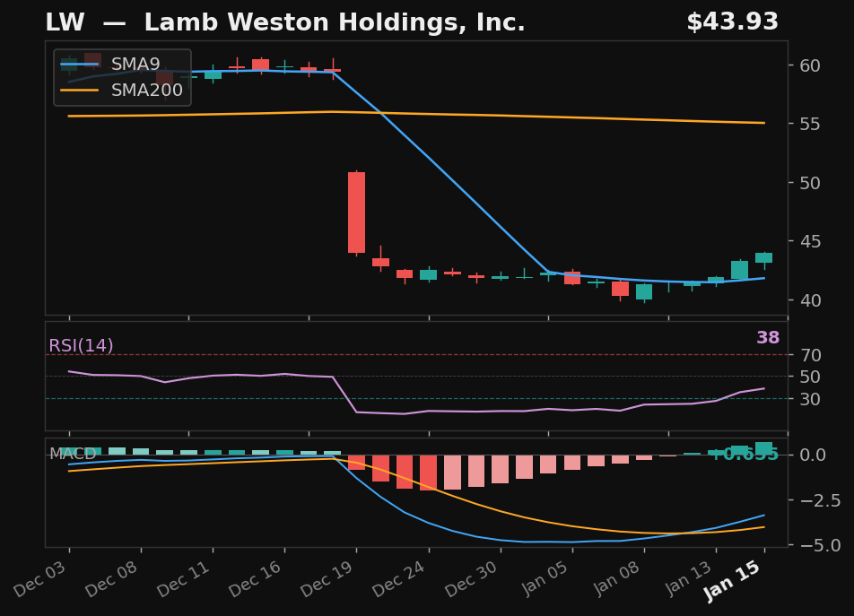Click the 40 price axis label
This screenshot has width=854, height=616.
coord(810,299)
